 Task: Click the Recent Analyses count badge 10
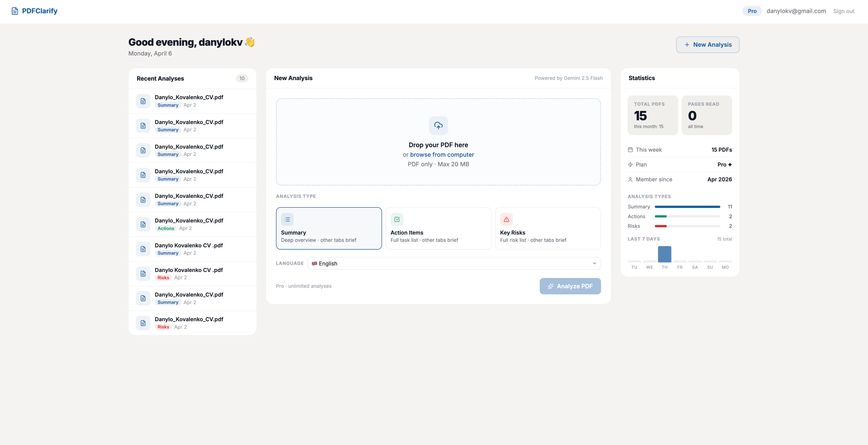[x=242, y=79]
